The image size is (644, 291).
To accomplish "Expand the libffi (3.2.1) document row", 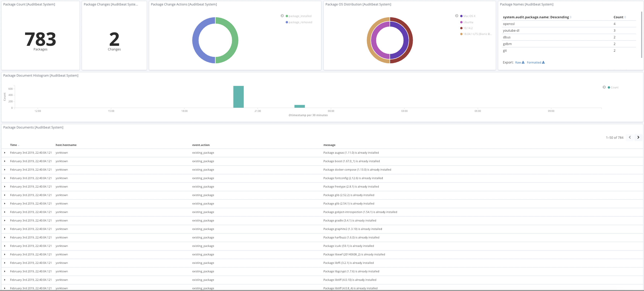I will 5,263.
